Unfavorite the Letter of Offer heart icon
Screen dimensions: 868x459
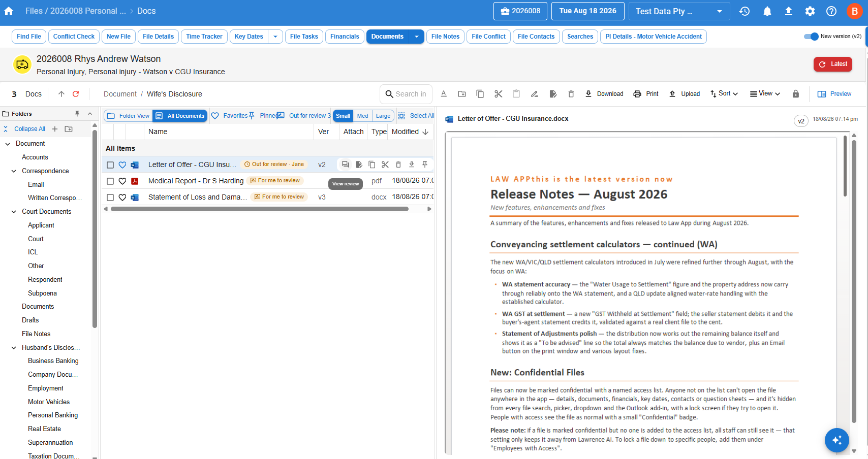coord(122,165)
